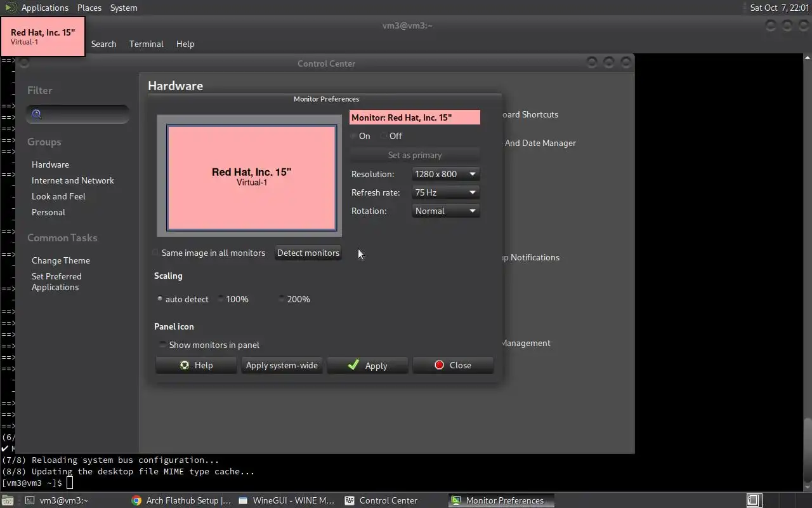Open the Resolution dropdown showing 1280 x 800
This screenshot has height=508, width=812.
[445, 174]
